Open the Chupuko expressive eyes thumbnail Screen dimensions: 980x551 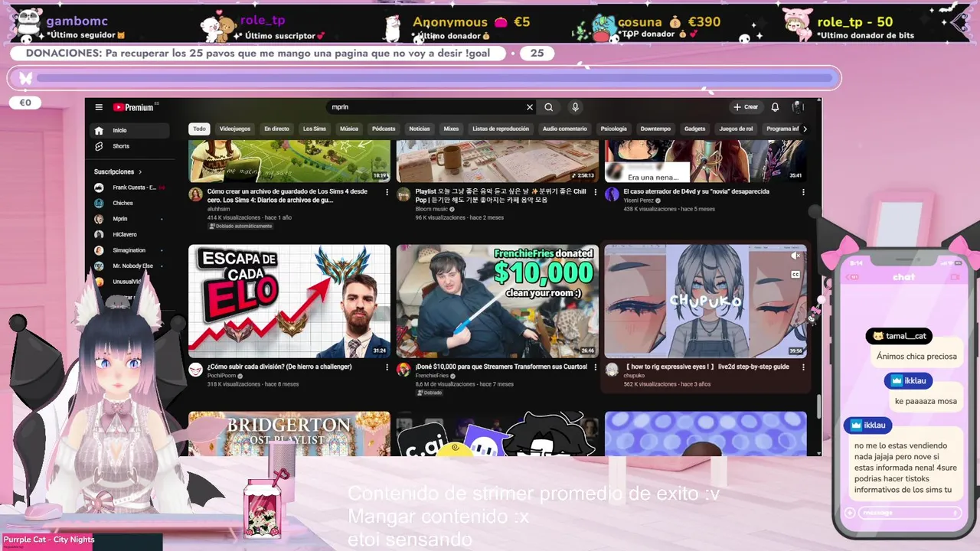point(706,302)
